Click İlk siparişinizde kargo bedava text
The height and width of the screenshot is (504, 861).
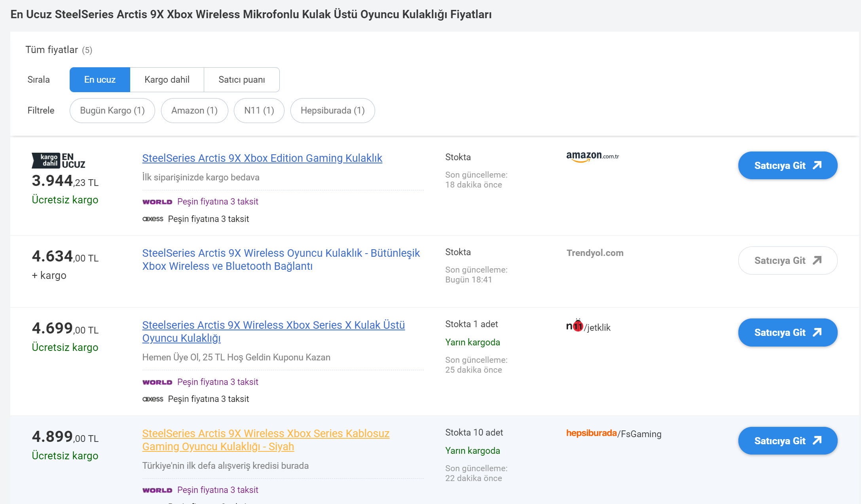(x=201, y=177)
